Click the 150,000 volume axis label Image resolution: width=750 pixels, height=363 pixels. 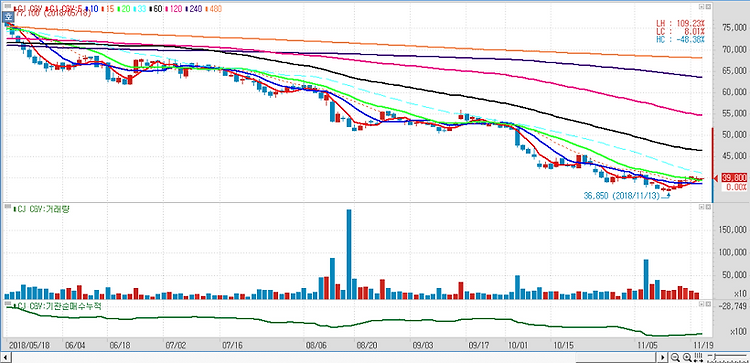[732, 231]
